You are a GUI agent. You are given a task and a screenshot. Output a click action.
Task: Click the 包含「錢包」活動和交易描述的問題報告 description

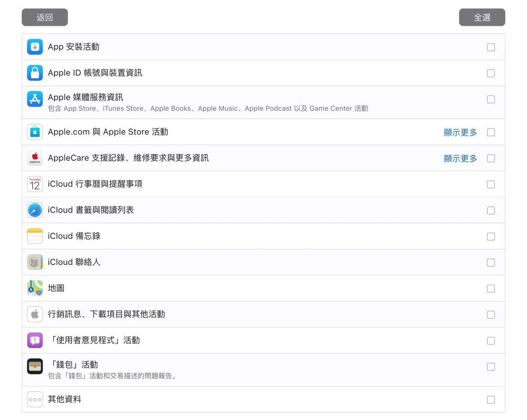(x=112, y=376)
